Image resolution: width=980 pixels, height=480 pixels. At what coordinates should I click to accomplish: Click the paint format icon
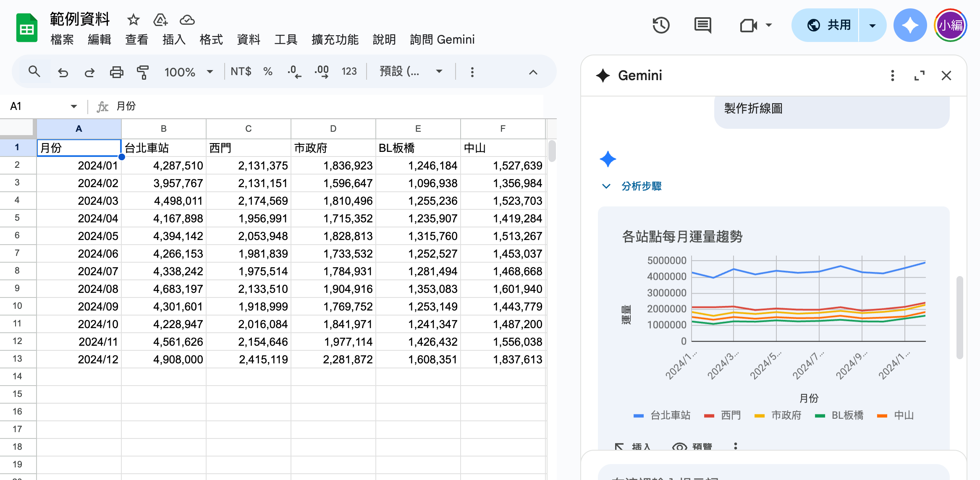(143, 72)
